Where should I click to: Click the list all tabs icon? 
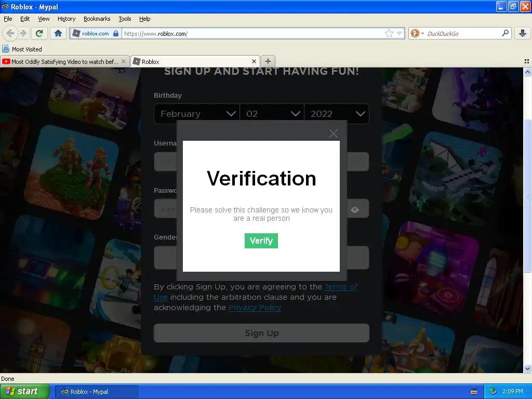527,61
